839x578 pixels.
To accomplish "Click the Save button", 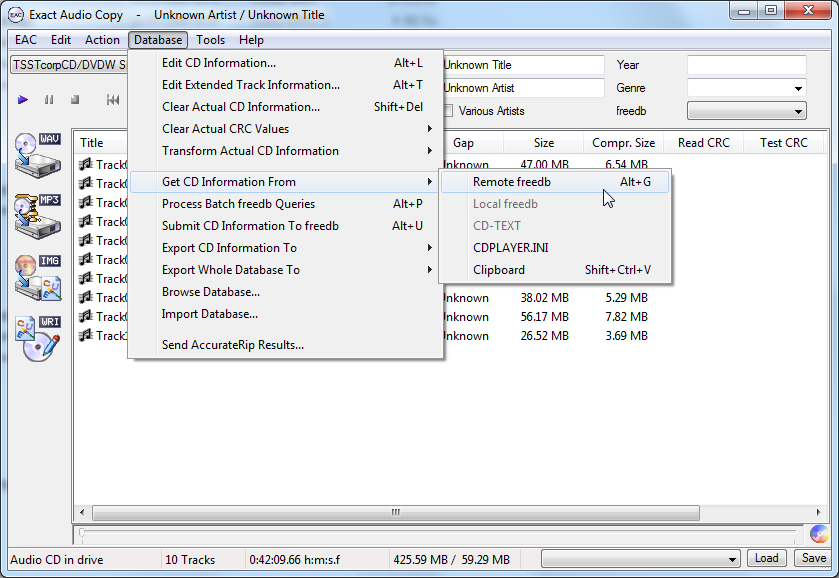I will pos(814,559).
